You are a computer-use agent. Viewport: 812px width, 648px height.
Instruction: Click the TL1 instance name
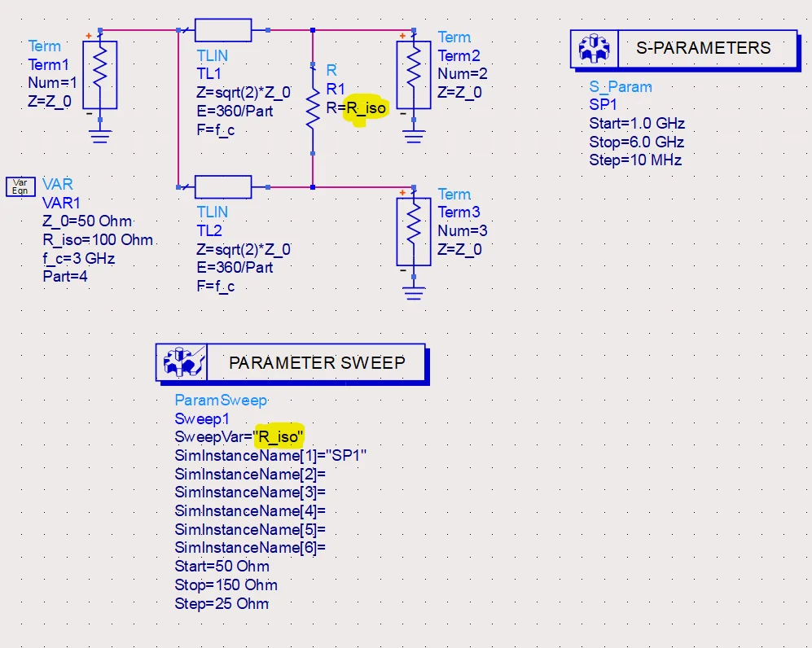(x=208, y=73)
